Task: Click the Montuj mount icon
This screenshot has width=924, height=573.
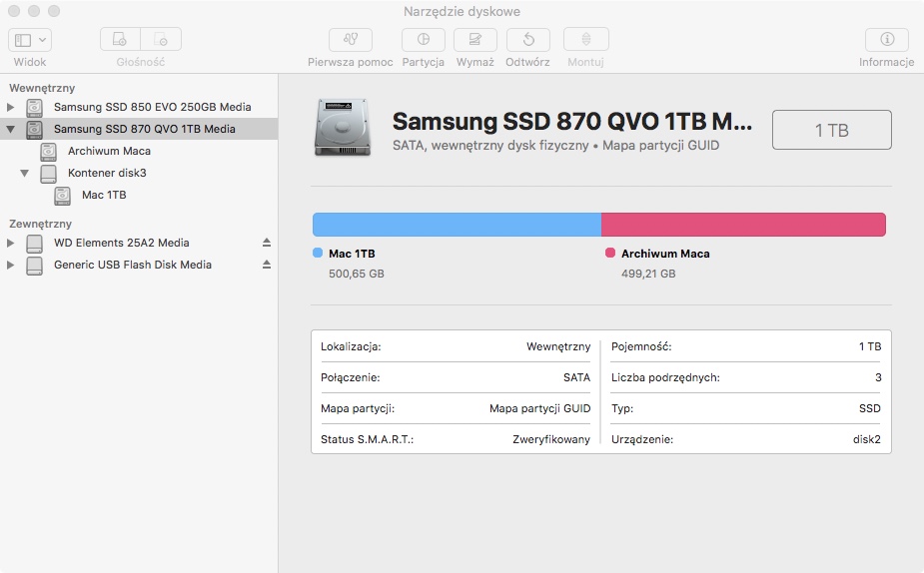Action: (585, 40)
